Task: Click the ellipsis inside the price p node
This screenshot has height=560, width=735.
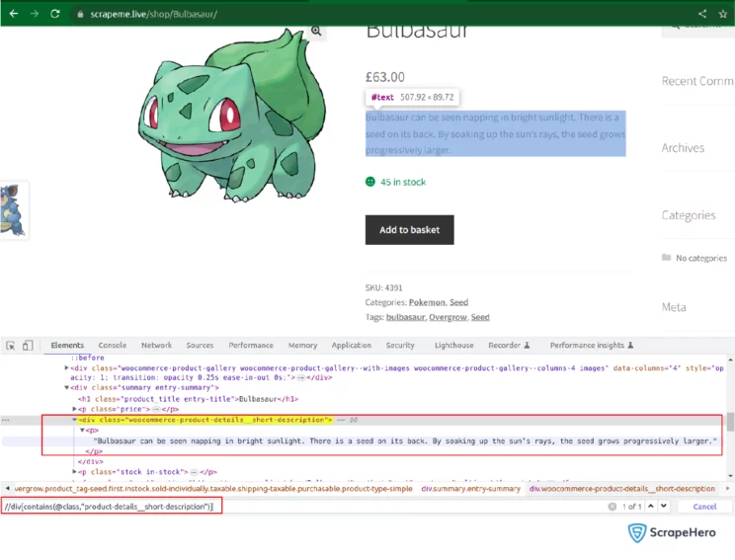Action: 156,409
